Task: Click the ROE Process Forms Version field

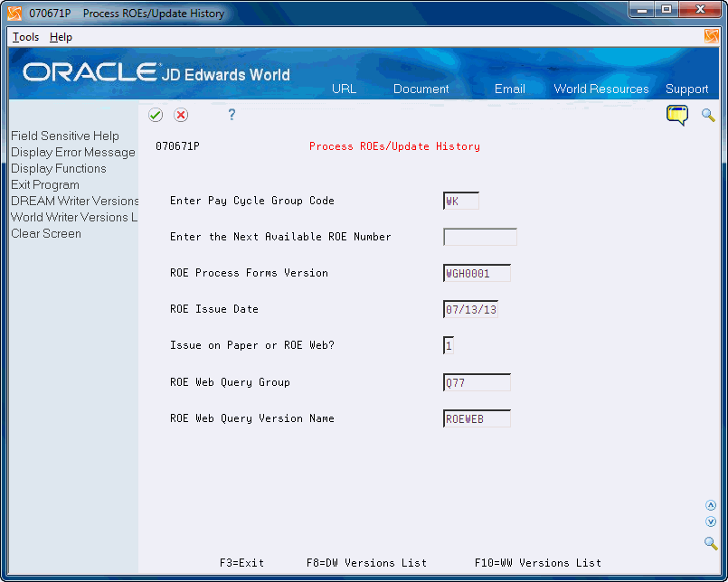Action: click(477, 273)
